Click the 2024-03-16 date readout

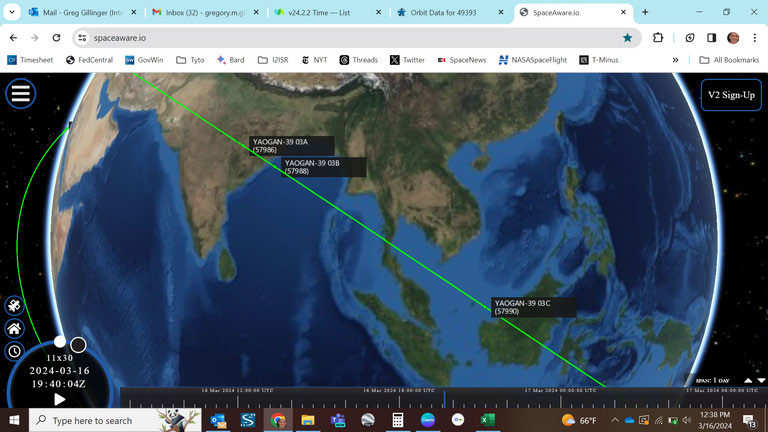(x=59, y=371)
